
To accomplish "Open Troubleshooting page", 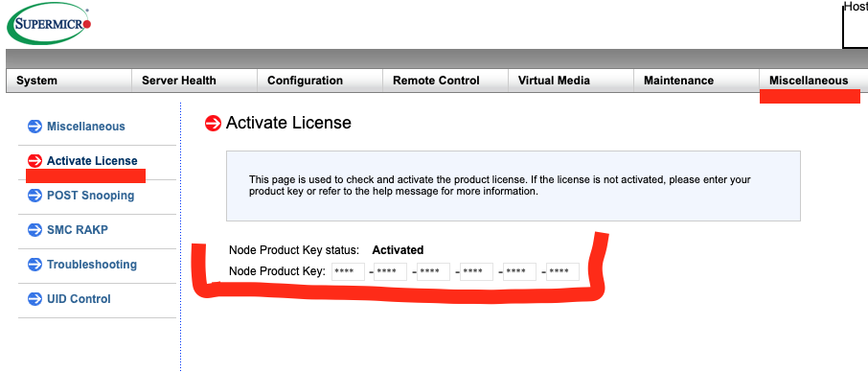I will (x=92, y=265).
